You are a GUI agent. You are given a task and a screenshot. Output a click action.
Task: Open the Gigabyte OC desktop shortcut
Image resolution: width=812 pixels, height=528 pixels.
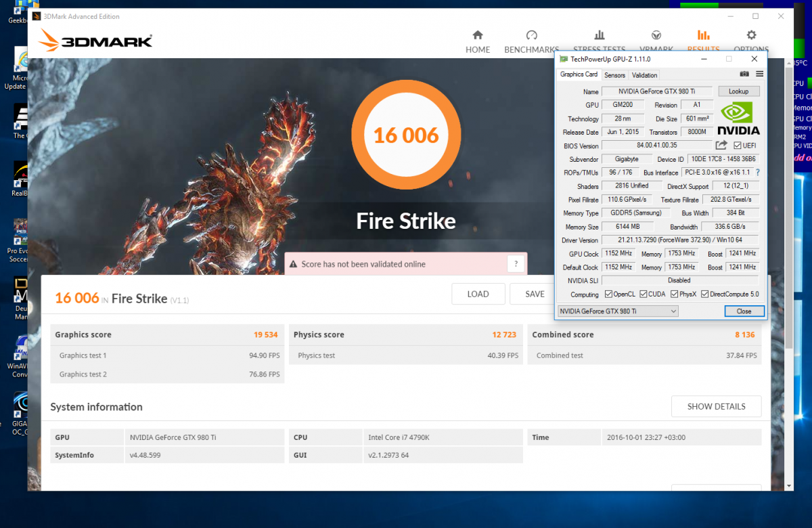pyautogui.click(x=19, y=413)
